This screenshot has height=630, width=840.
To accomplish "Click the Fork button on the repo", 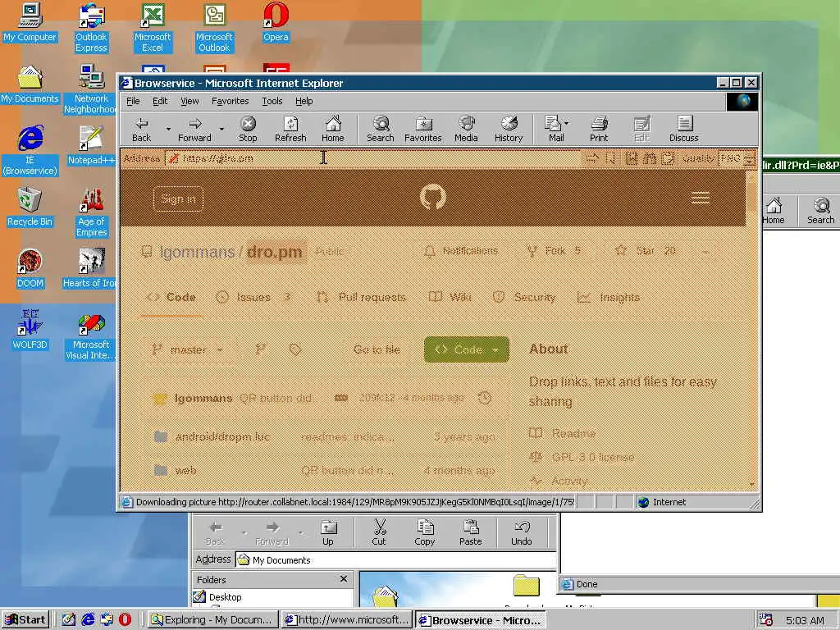I will coord(554,251).
